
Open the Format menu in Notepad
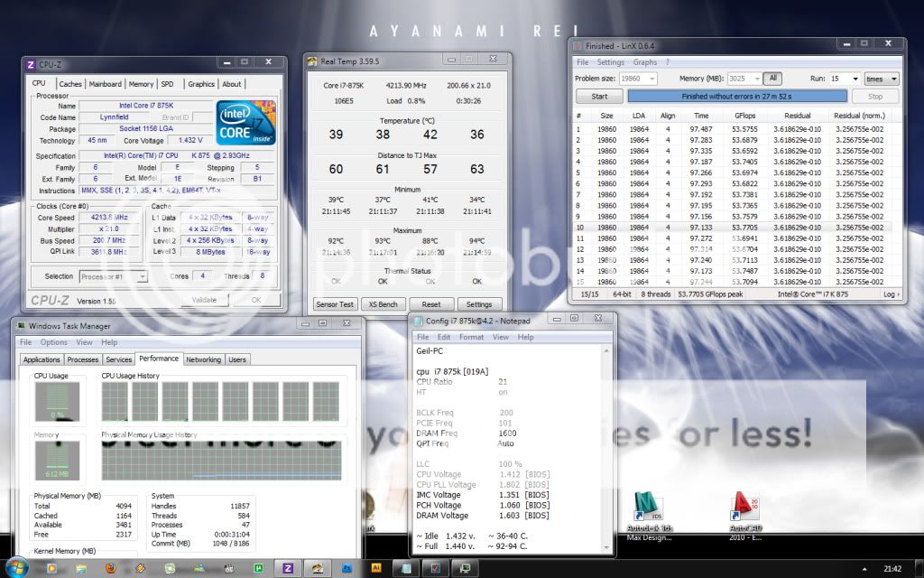click(x=471, y=337)
